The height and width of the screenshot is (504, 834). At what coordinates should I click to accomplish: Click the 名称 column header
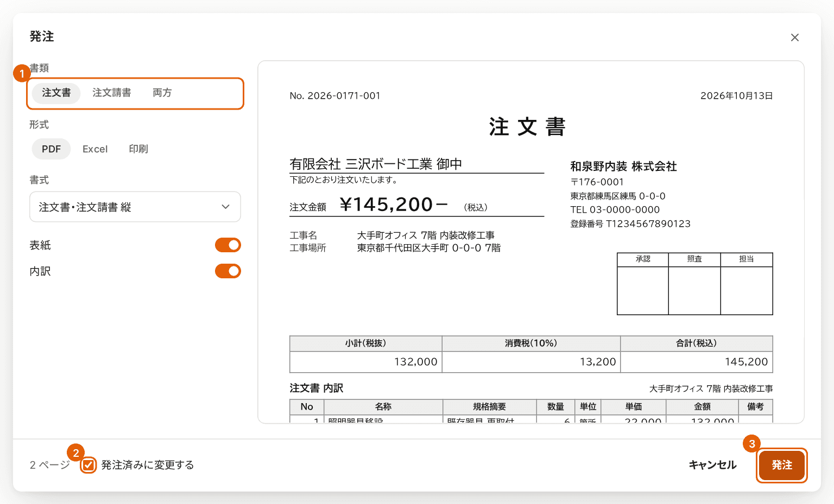(x=383, y=407)
